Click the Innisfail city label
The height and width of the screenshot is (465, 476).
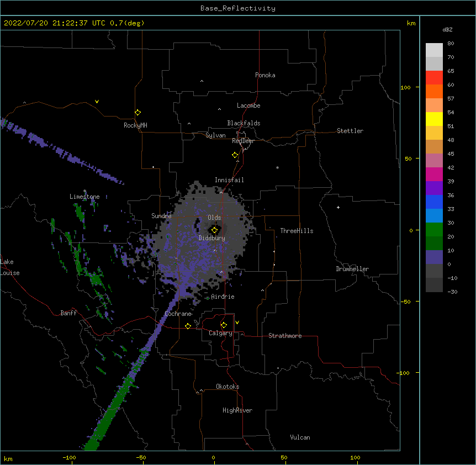[229, 180]
